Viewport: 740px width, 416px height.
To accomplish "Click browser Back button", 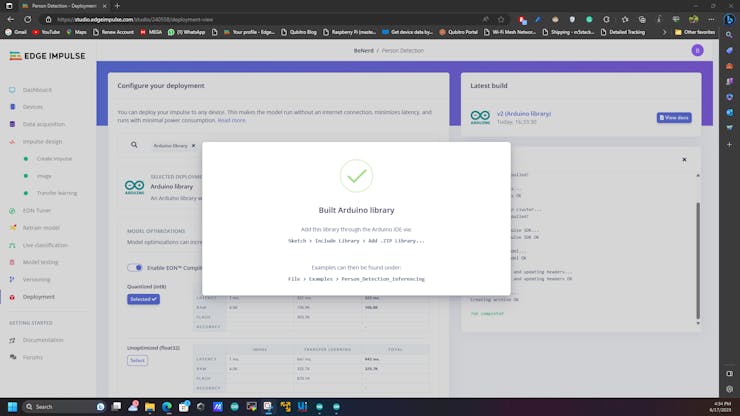I will pos(11,19).
